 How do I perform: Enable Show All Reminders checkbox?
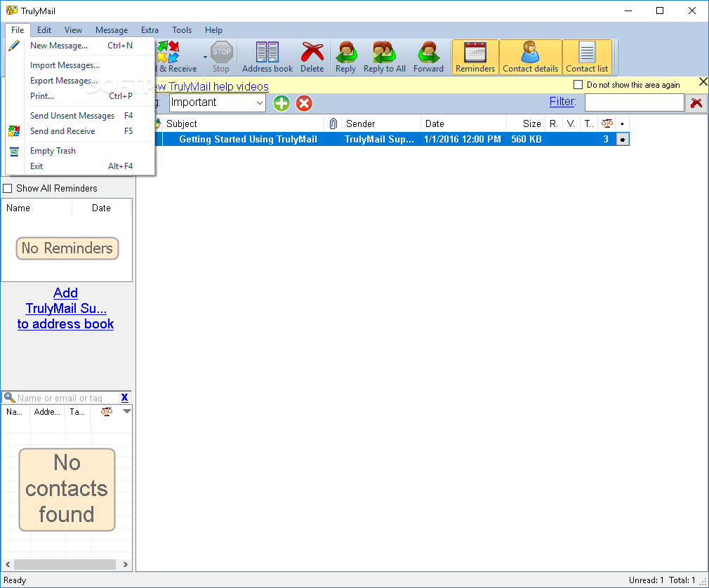[8, 189]
